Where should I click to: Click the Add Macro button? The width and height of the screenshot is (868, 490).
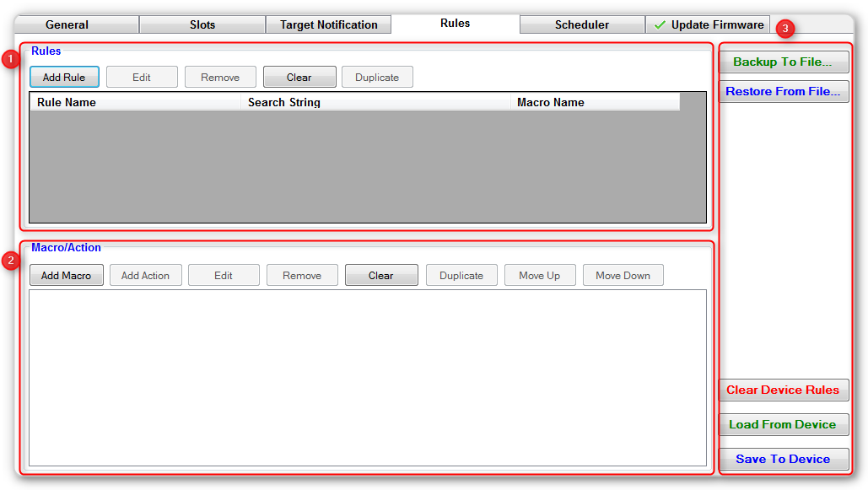click(67, 276)
